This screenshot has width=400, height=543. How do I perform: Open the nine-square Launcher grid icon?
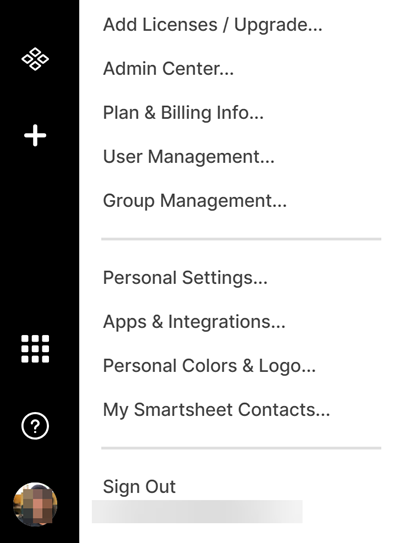coord(35,349)
